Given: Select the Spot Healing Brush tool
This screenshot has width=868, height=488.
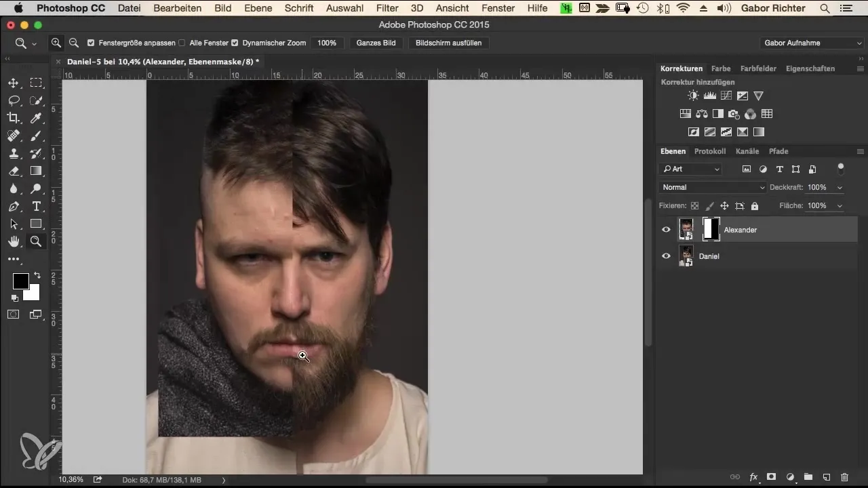Looking at the screenshot, I should pos(13,136).
